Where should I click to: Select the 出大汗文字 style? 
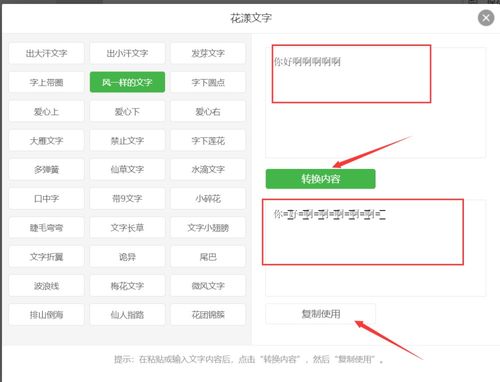pyautogui.click(x=46, y=53)
